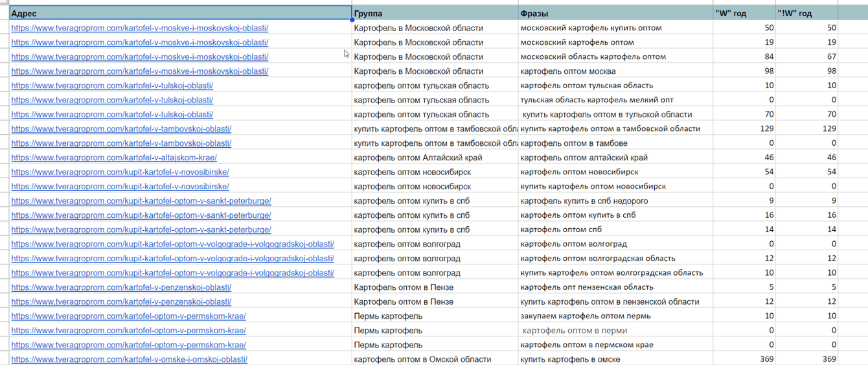Select phrase 'картофель оптом в пермском крае'
The height and width of the screenshot is (365, 868).
[x=587, y=345]
